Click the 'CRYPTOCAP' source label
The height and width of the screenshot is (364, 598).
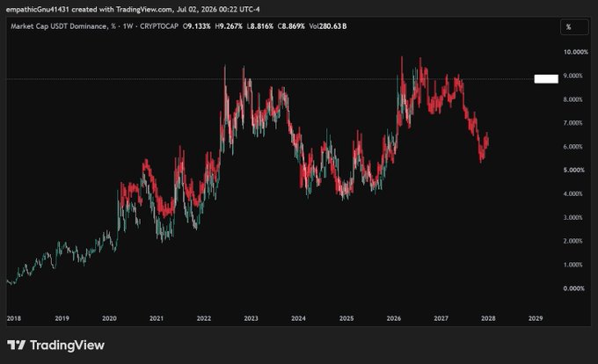[159, 26]
